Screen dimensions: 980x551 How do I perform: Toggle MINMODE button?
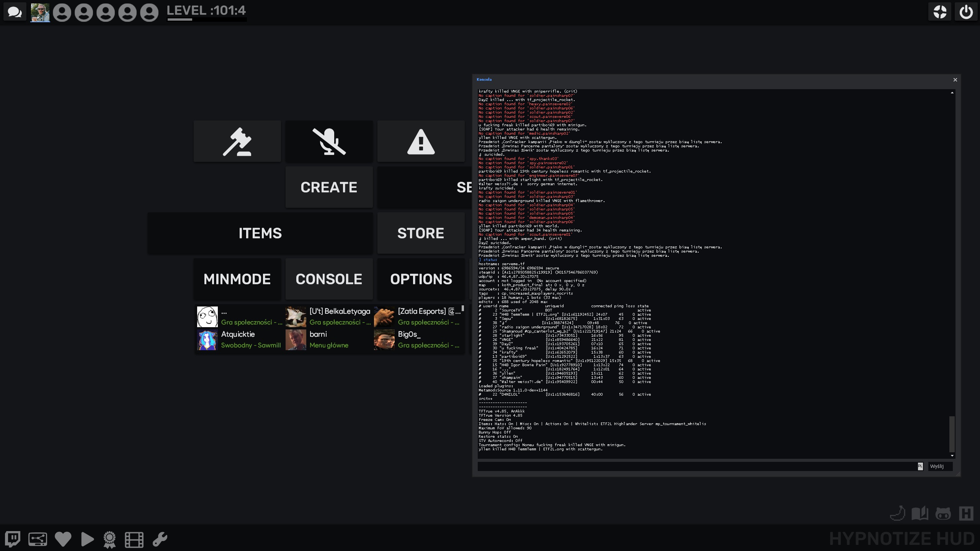point(237,279)
